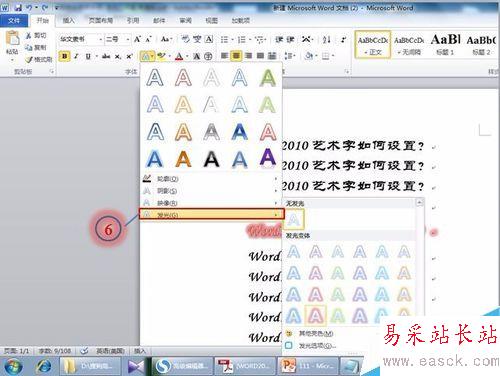The image size is (500, 376).
Task: Click the Show paragraph marks icon
Action: (343, 40)
